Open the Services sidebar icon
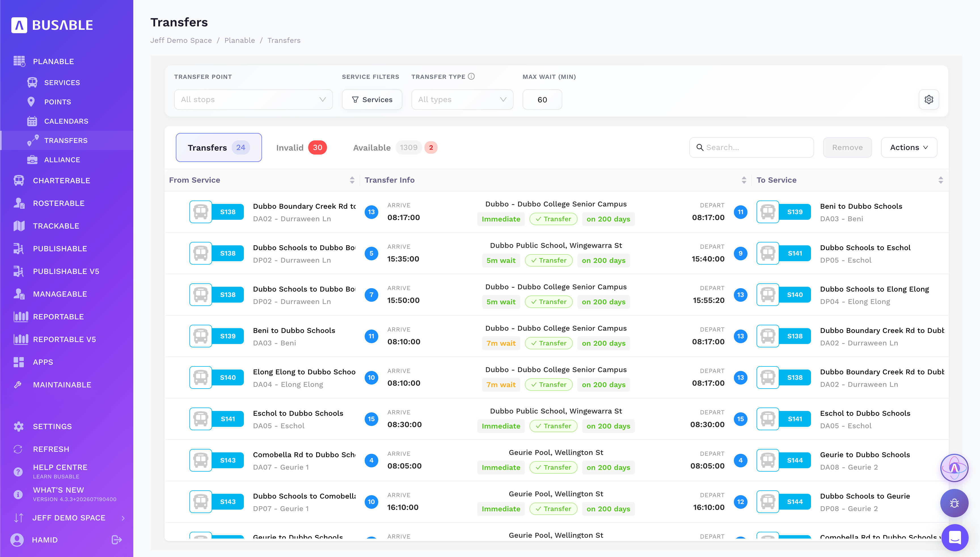Viewport: 980px width, 557px height. click(x=32, y=83)
